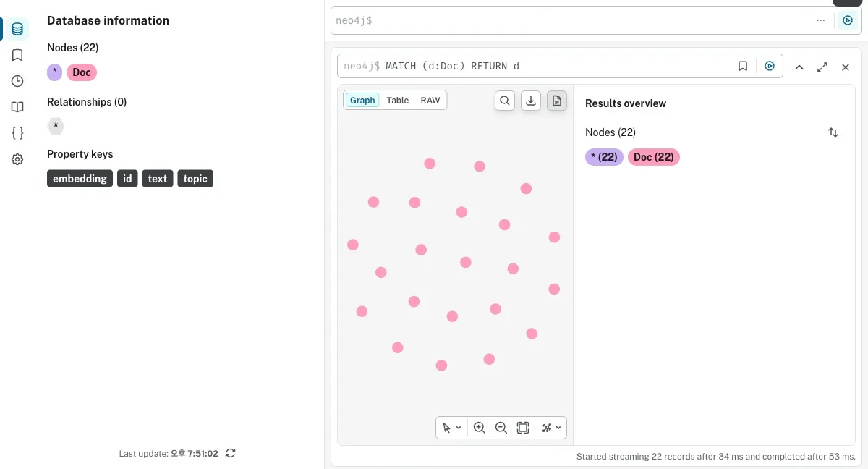Re-run the MATCH (d:Doc) query
The height and width of the screenshot is (469, 868).
[770, 66]
